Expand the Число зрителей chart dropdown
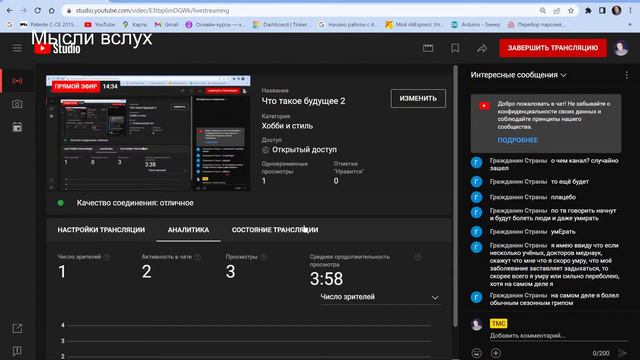The height and width of the screenshot is (360, 640). [x=380, y=297]
